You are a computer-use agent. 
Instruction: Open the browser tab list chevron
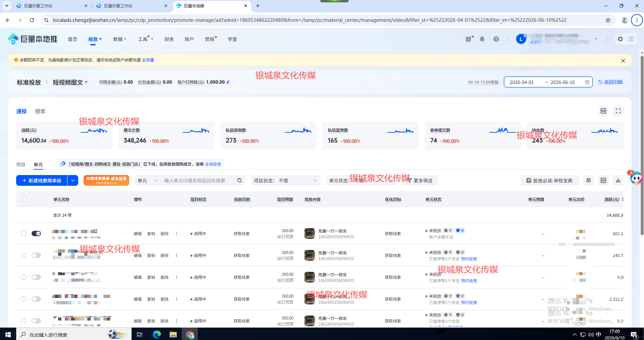click(6, 6)
